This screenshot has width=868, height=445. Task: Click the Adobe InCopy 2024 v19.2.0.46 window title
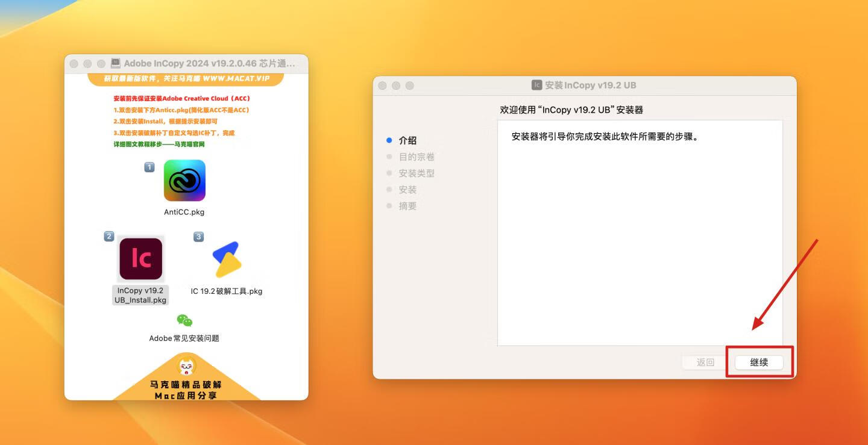pos(210,63)
